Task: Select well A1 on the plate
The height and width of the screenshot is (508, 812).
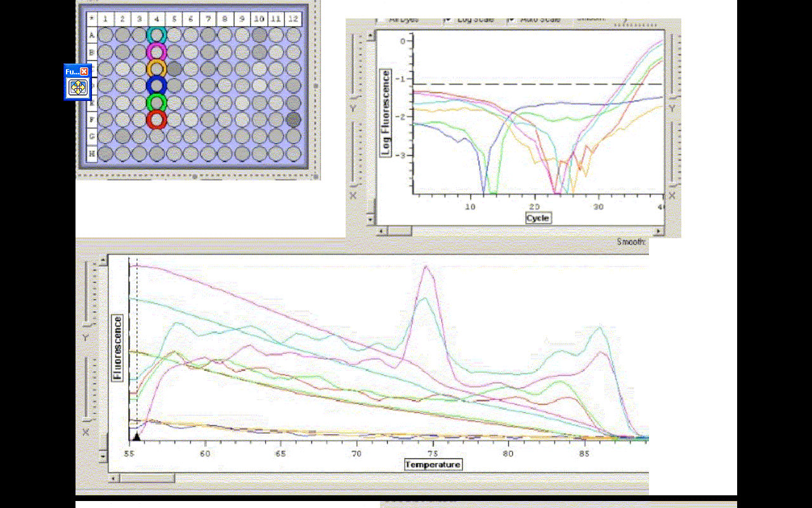Action: (x=105, y=36)
